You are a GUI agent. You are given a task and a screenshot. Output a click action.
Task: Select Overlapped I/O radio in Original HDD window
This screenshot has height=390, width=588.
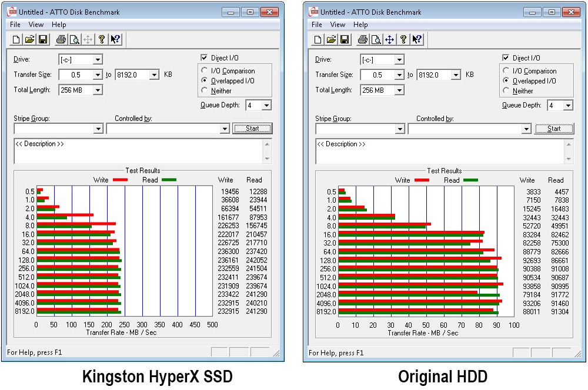click(506, 80)
